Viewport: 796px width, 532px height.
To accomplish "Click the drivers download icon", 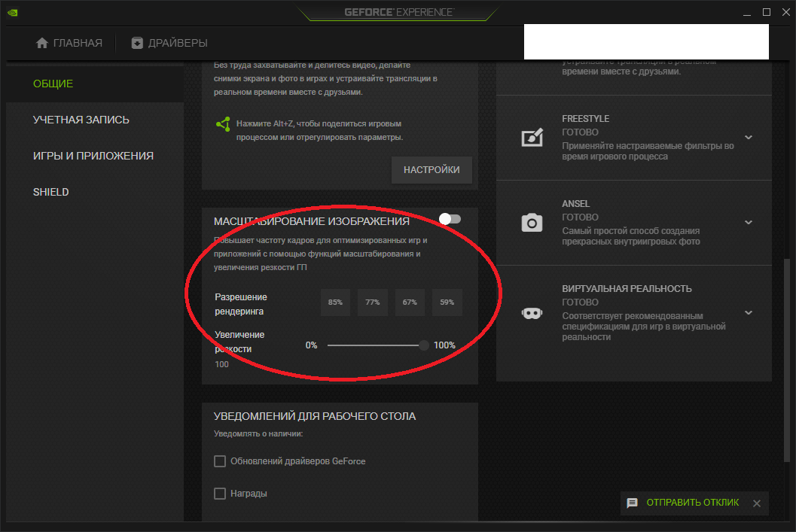I will point(137,43).
